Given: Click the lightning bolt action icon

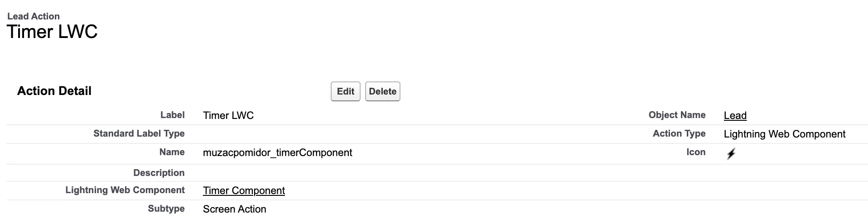Looking at the screenshot, I should coord(731,154).
